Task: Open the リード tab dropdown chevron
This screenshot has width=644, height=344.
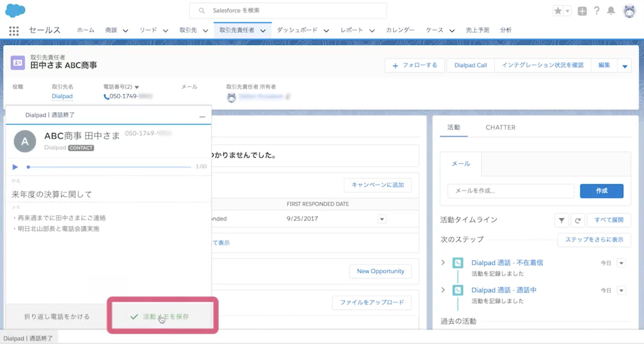Action: point(165,31)
